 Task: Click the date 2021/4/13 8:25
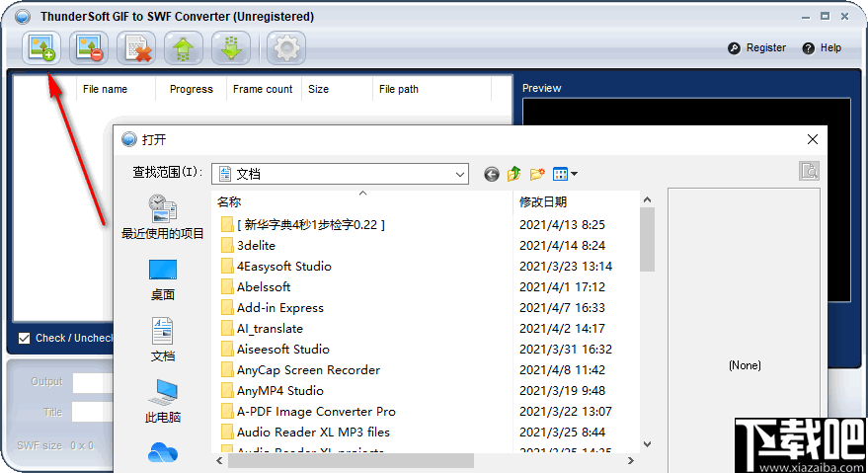(562, 225)
